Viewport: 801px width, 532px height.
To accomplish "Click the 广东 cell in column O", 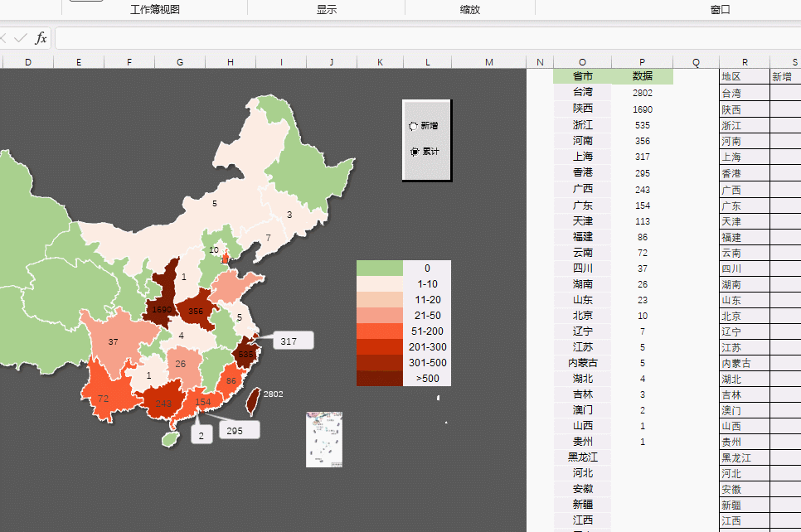I will coord(582,206).
